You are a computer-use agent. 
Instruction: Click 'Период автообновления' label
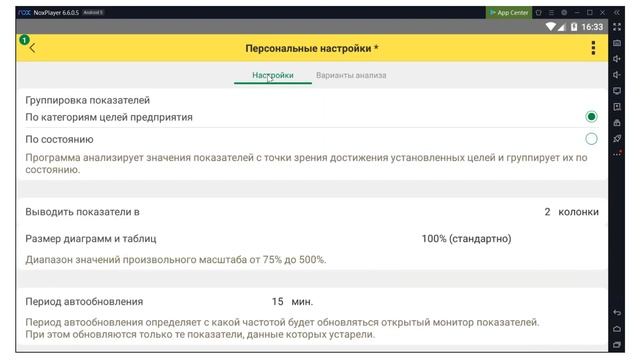(84, 302)
